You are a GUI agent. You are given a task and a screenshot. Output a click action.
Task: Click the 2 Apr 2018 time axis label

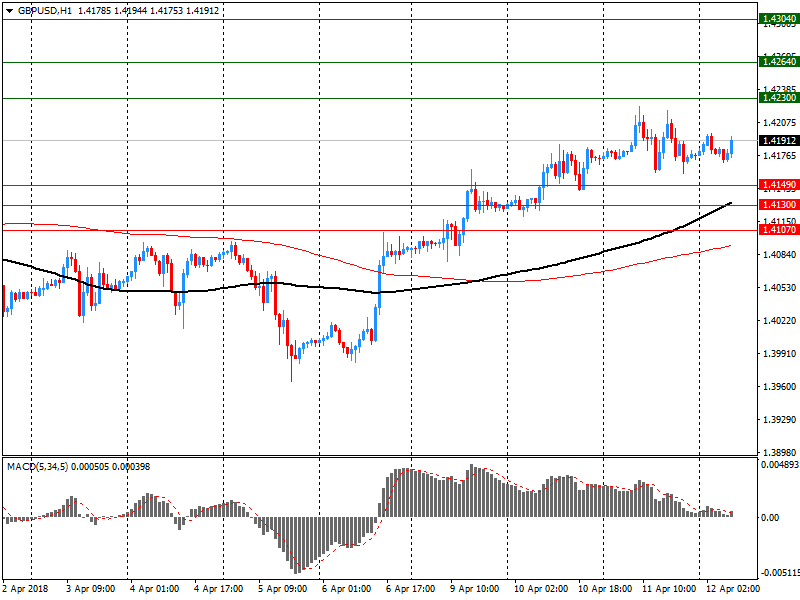point(26,589)
